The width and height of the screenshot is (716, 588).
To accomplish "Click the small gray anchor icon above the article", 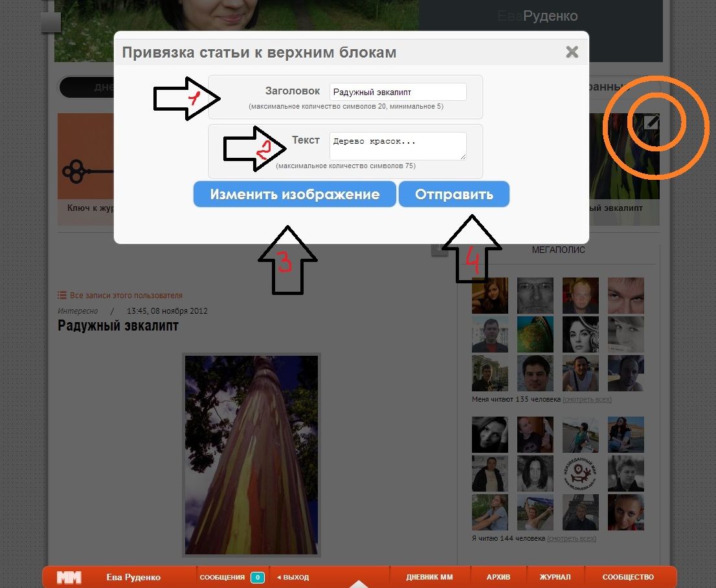I will point(440,250).
